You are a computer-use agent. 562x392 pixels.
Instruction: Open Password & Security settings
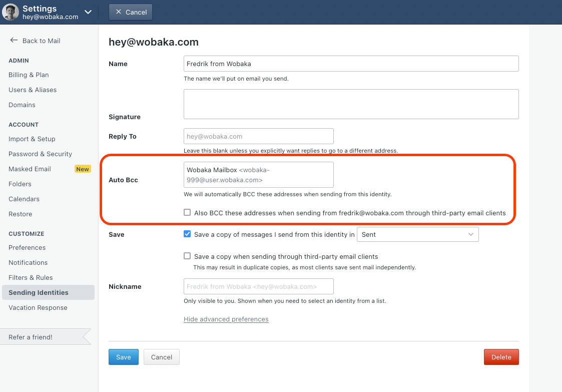[40, 154]
